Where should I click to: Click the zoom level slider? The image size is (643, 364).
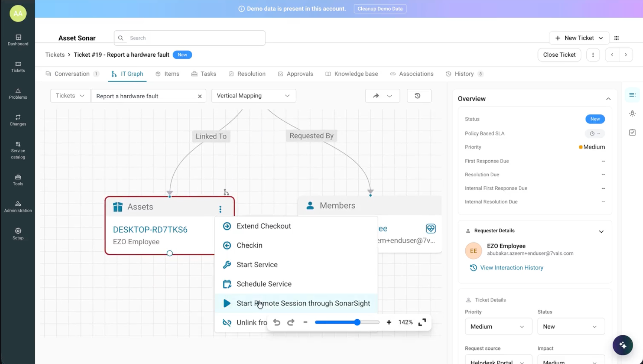pos(347,322)
